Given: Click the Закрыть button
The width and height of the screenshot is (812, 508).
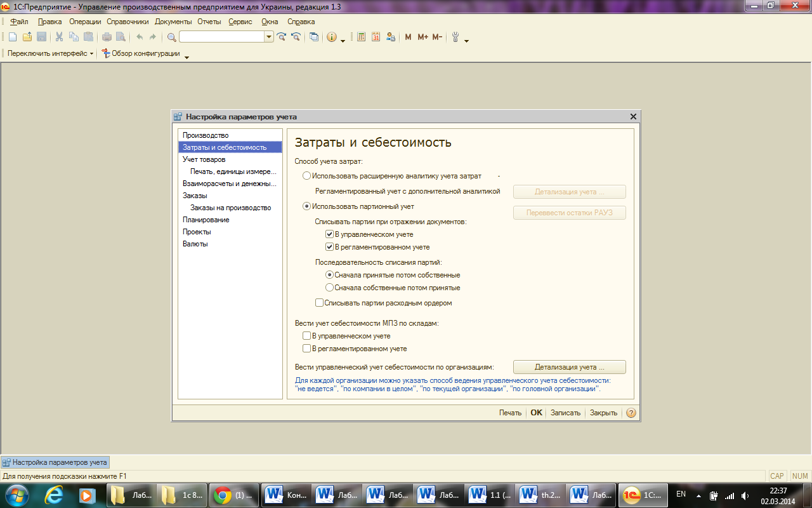Looking at the screenshot, I should click(x=603, y=413).
